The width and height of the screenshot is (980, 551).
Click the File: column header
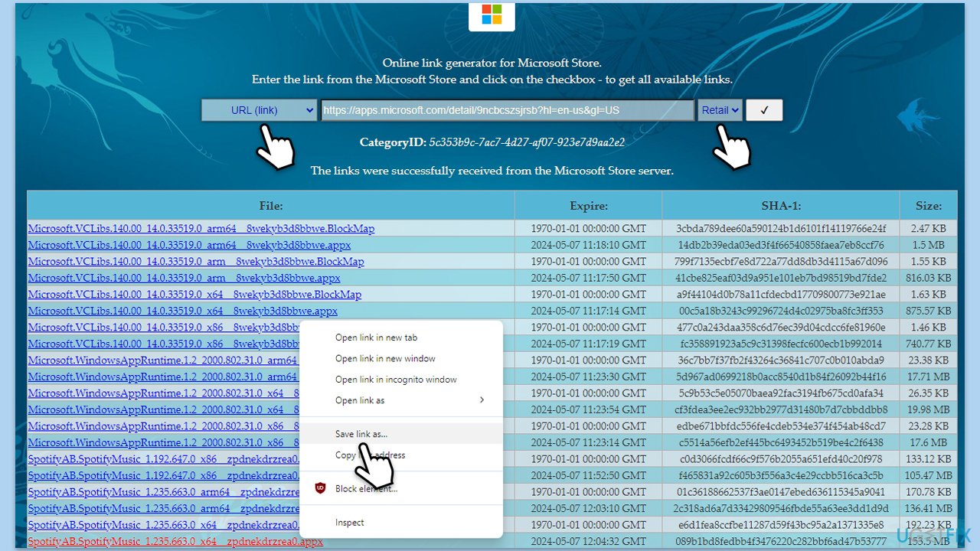(x=271, y=206)
